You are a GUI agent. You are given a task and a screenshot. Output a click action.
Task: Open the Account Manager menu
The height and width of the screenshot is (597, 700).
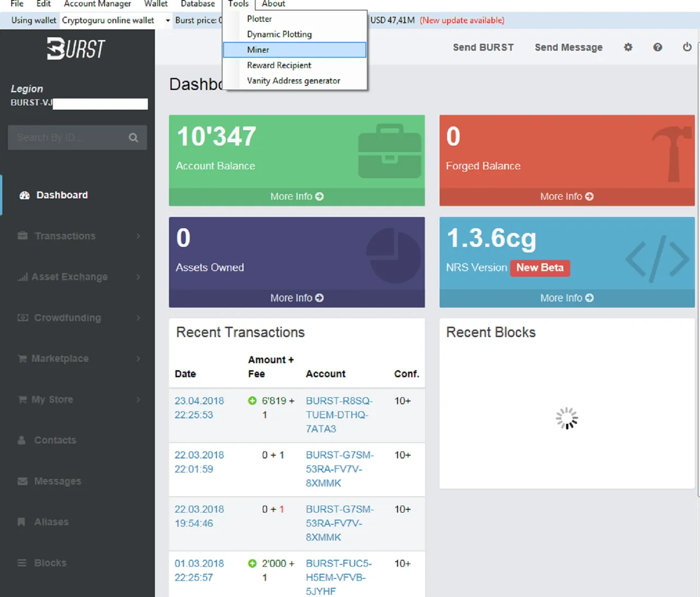click(97, 4)
